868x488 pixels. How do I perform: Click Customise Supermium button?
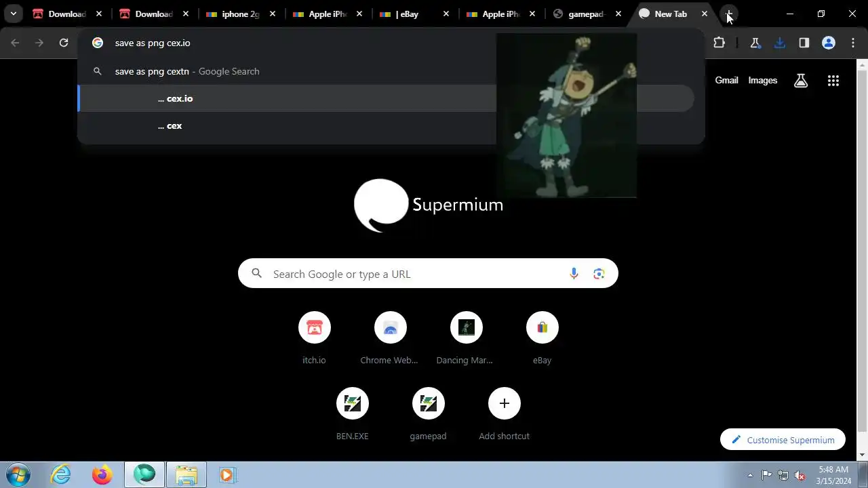click(783, 439)
